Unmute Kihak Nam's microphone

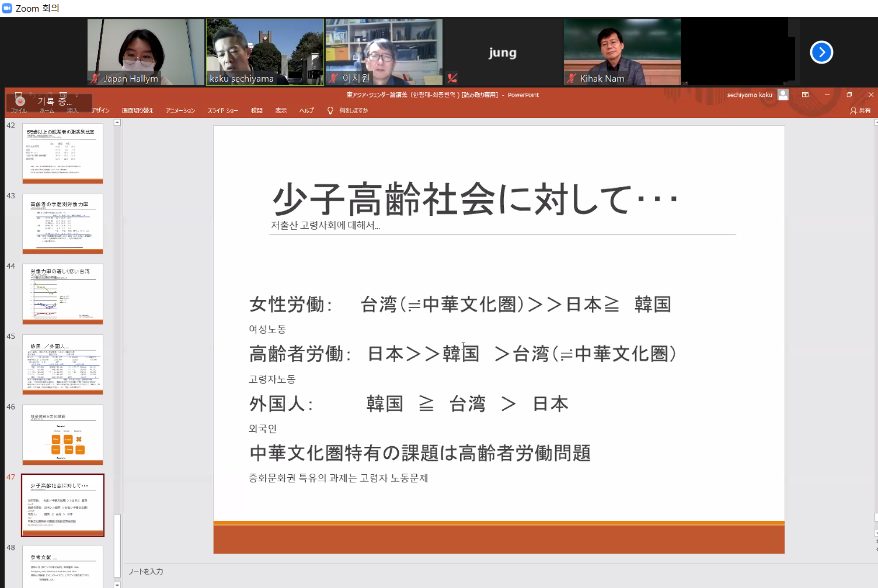[x=570, y=78]
